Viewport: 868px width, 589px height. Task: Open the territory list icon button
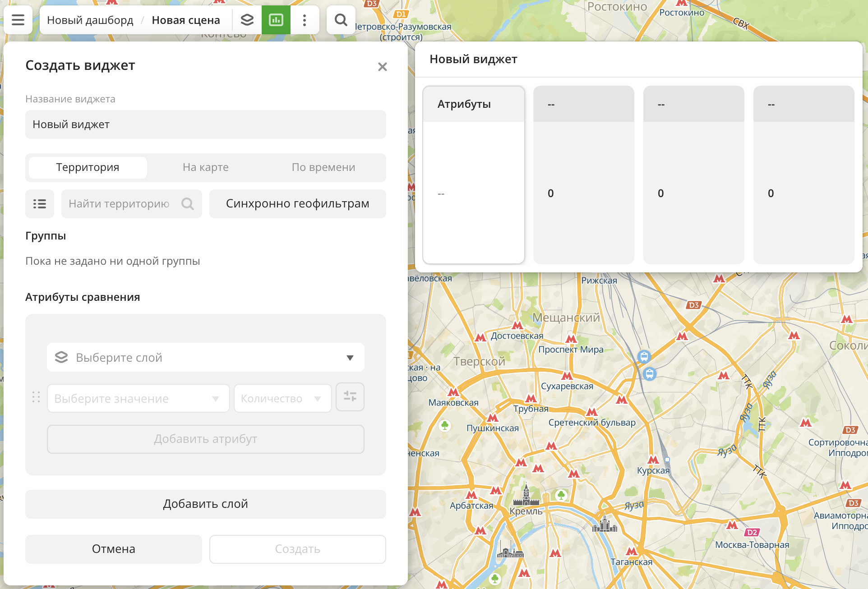[40, 204]
